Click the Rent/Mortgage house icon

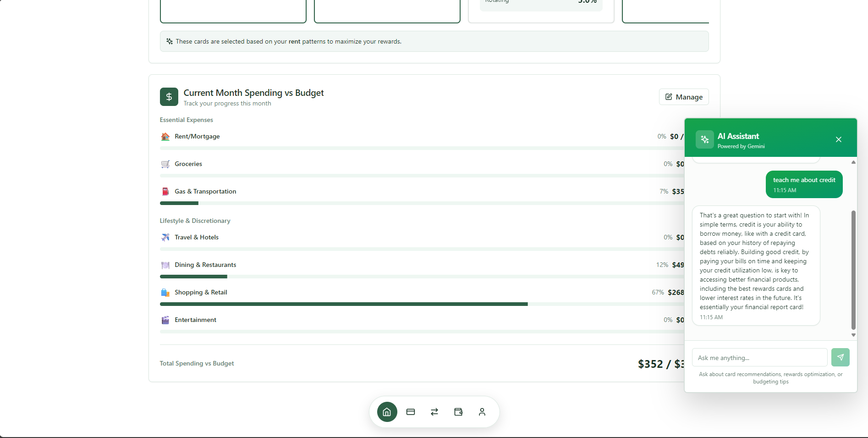(x=165, y=137)
